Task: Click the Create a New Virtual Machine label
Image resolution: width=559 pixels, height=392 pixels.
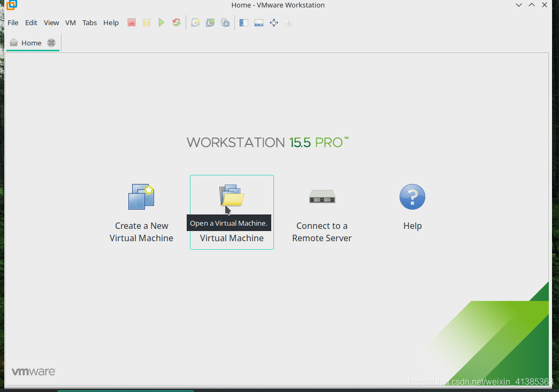Action: [141, 232]
